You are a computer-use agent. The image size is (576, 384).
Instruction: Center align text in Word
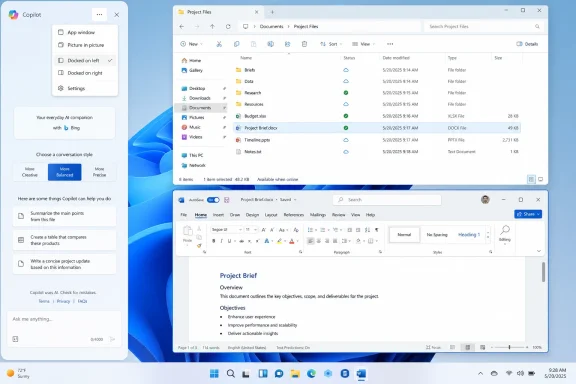pyautogui.click(x=318, y=241)
